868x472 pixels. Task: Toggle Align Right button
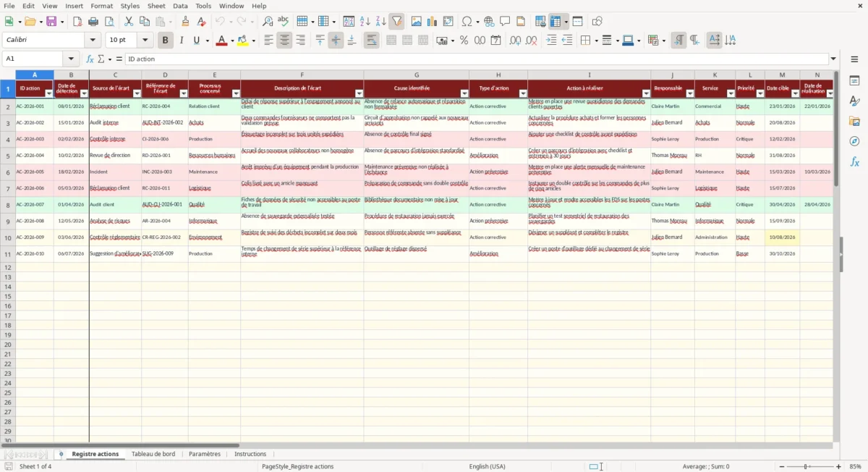click(x=300, y=41)
